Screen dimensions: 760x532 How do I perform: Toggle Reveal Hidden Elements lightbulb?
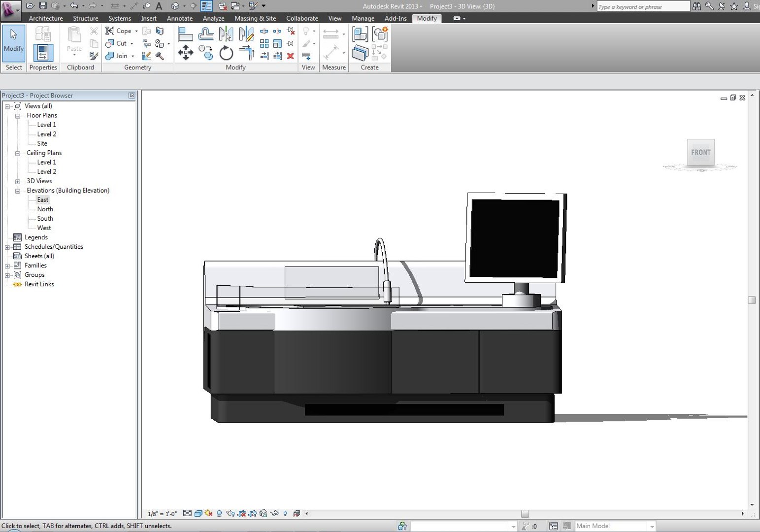pos(285,513)
